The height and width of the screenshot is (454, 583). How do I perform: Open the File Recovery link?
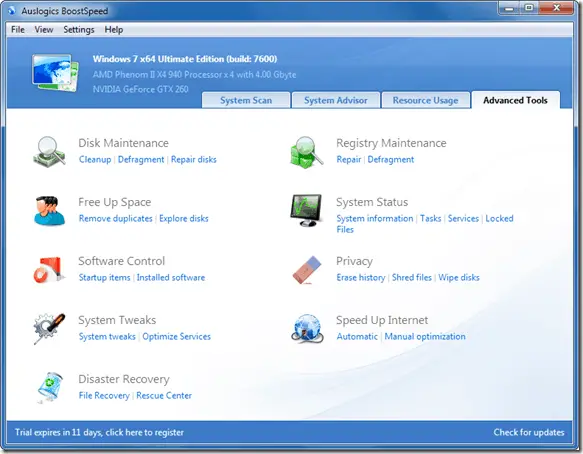[x=104, y=395]
